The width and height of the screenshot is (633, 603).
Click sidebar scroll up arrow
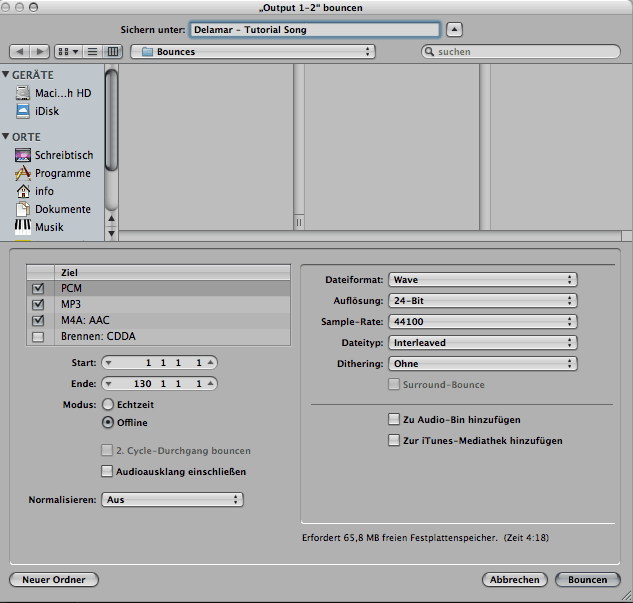point(111,218)
